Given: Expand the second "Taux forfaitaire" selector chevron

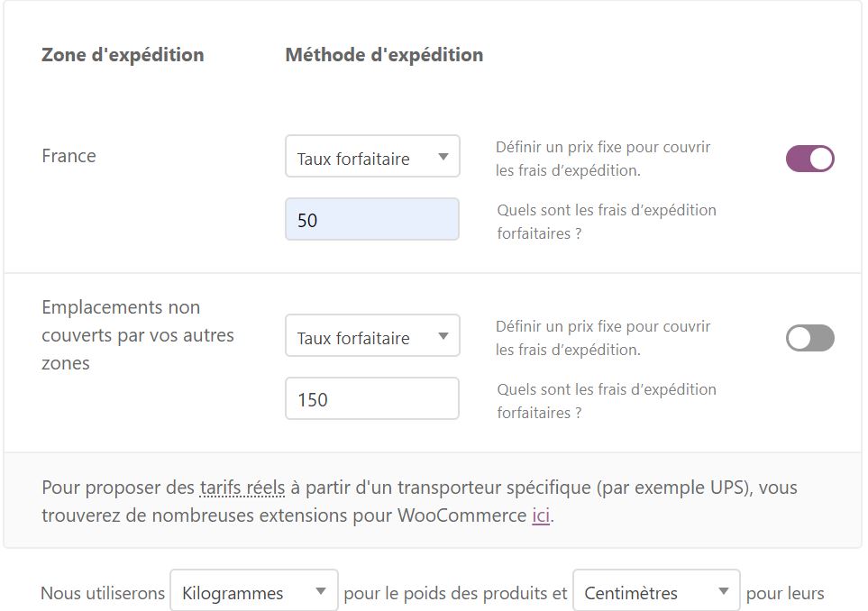Looking at the screenshot, I should click(443, 335).
